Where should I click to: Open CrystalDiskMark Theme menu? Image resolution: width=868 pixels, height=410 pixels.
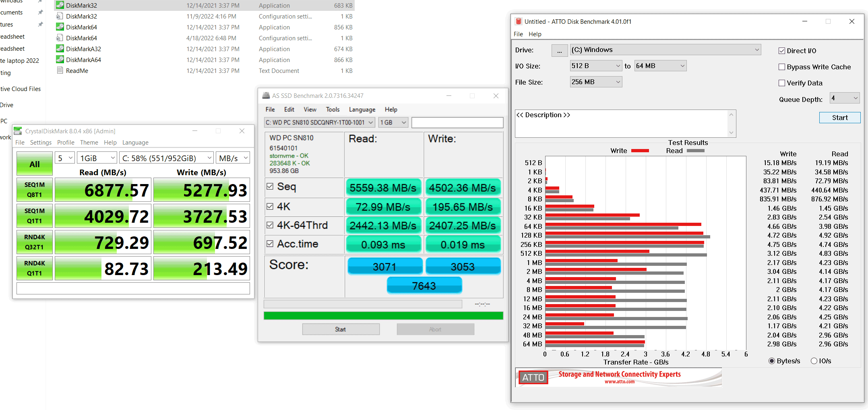pos(89,143)
